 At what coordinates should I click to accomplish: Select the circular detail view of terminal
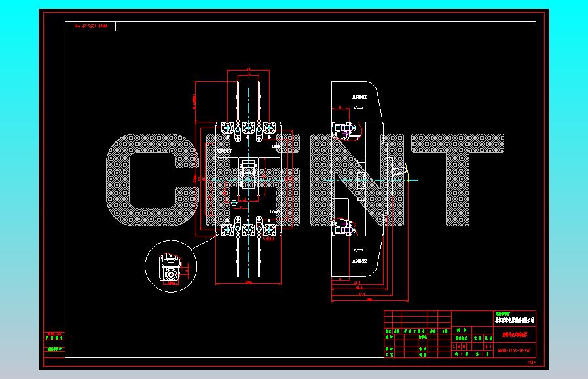171,266
